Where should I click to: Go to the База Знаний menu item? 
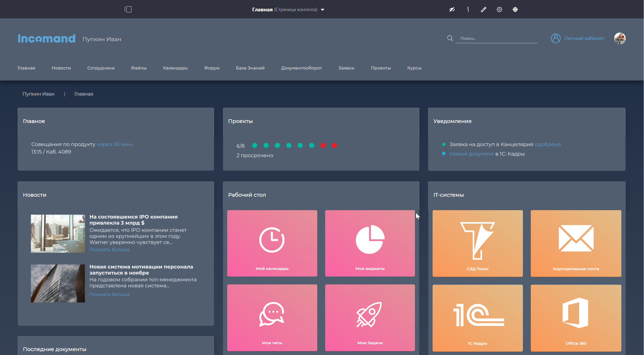coord(250,68)
